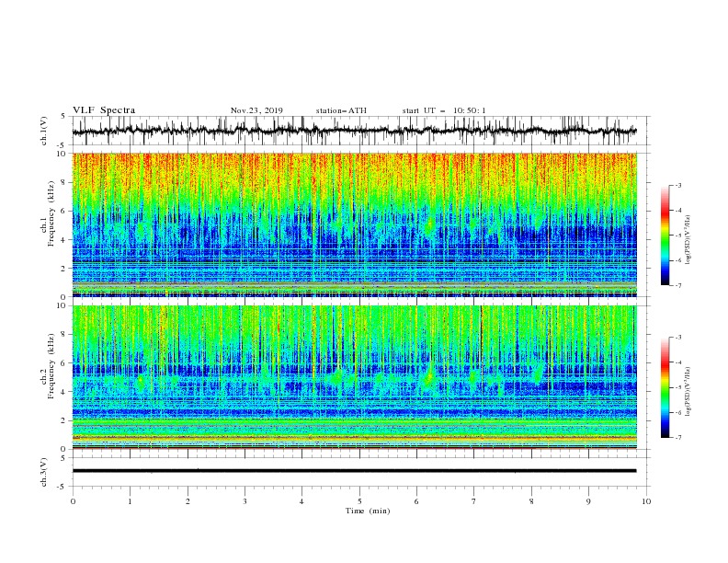Click the "Nov.23, 2019" date text
Viewport: 728px width, 563px height.
pyautogui.click(x=256, y=110)
